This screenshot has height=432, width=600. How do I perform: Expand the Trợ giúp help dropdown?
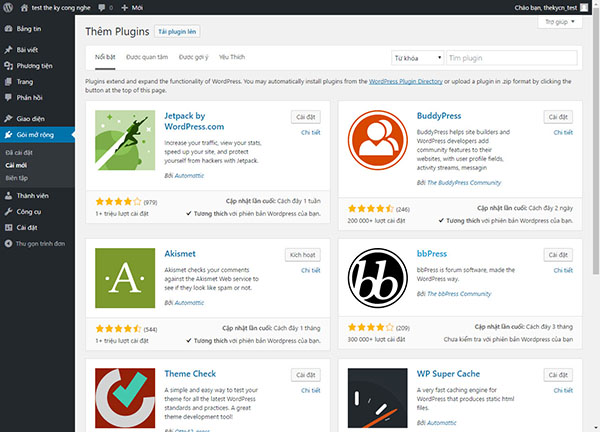560,22
